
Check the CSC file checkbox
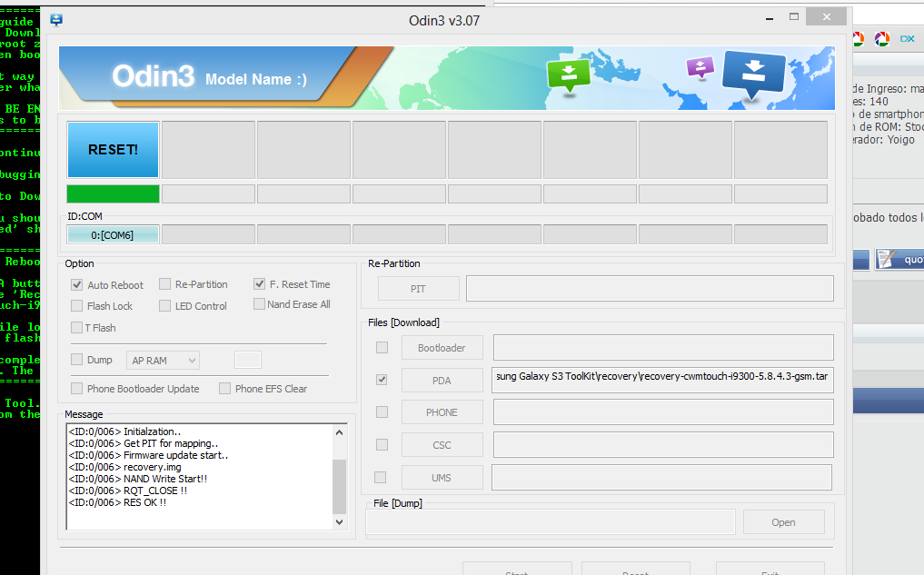tap(382, 444)
